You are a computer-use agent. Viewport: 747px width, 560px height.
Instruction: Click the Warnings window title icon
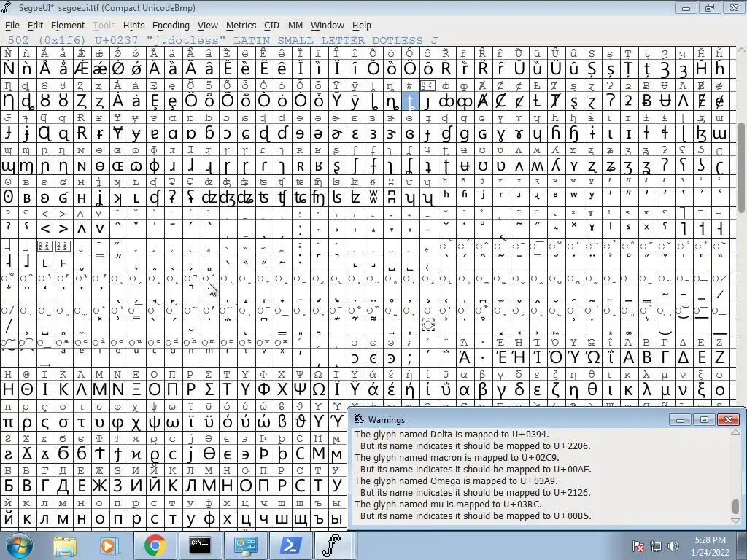pos(359,419)
